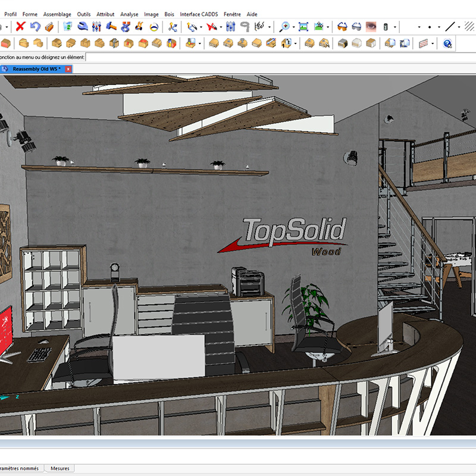Click the dark gray edged panel icon
The height and width of the screenshot is (476, 476).
[343, 43]
